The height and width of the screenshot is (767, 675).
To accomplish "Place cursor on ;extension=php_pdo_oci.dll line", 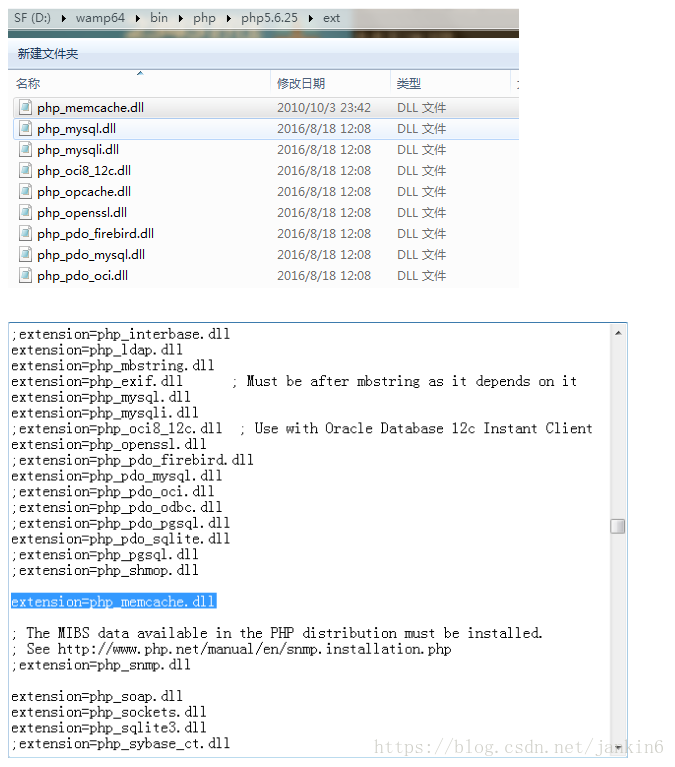I will pos(112,492).
